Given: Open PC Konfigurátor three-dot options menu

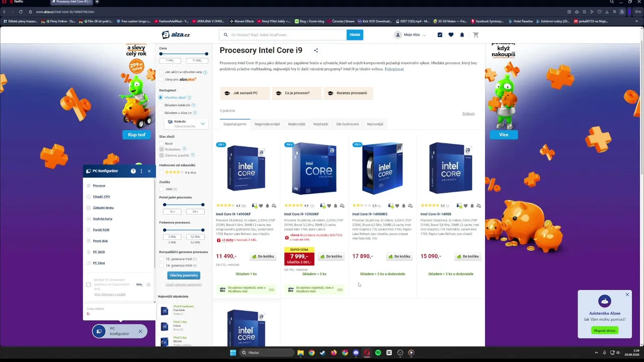Looking at the screenshot, I should (141, 171).
